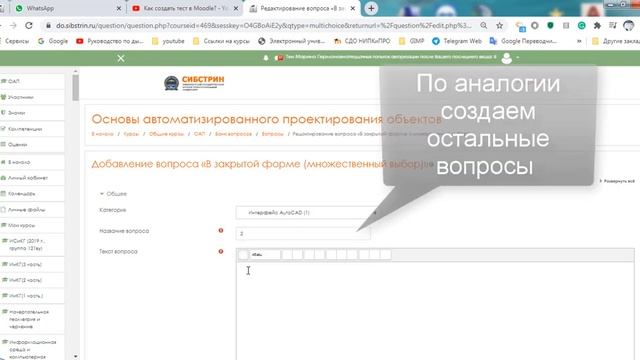Collapse the Общее section
640x360 pixels.
(x=113, y=194)
